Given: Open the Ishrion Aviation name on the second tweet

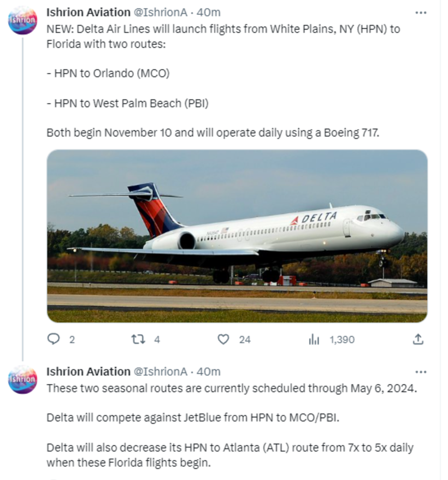Looking at the screenshot, I should (x=89, y=372).
